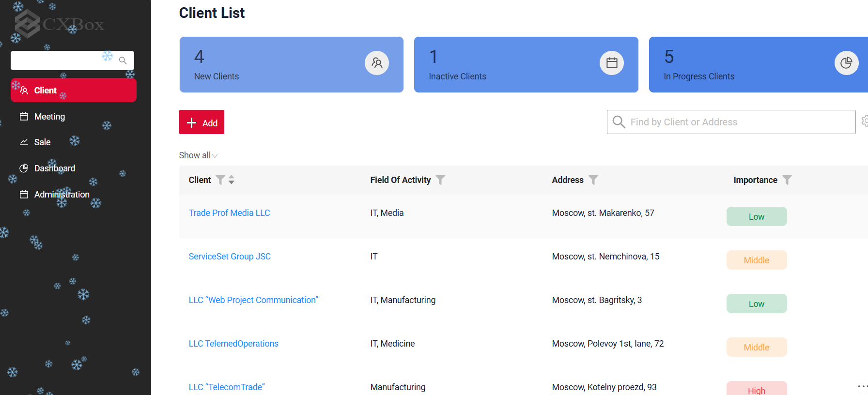The image size is (868, 395).
Task: Click the In Progress Clients pie icon
Action: (846, 63)
